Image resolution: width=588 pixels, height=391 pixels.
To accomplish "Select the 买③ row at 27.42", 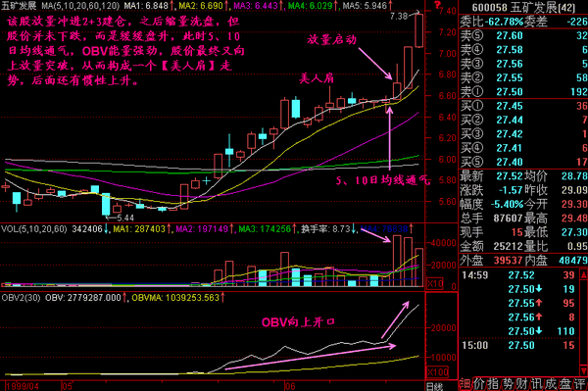I will 524,134.
